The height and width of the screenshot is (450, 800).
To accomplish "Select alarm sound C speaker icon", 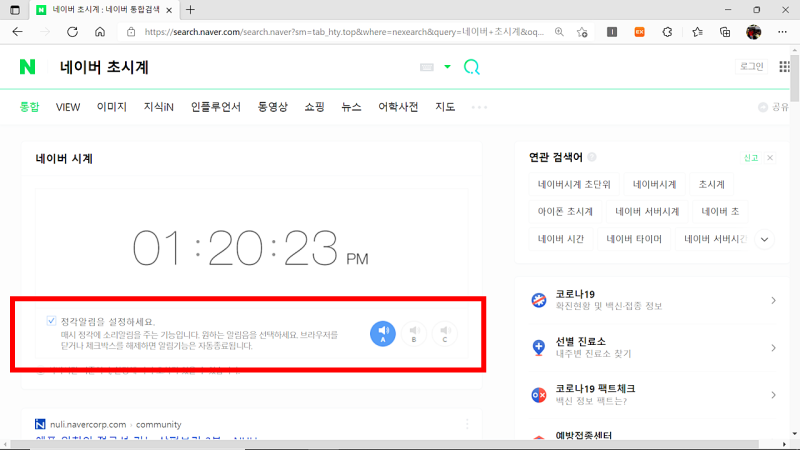I will (444, 334).
